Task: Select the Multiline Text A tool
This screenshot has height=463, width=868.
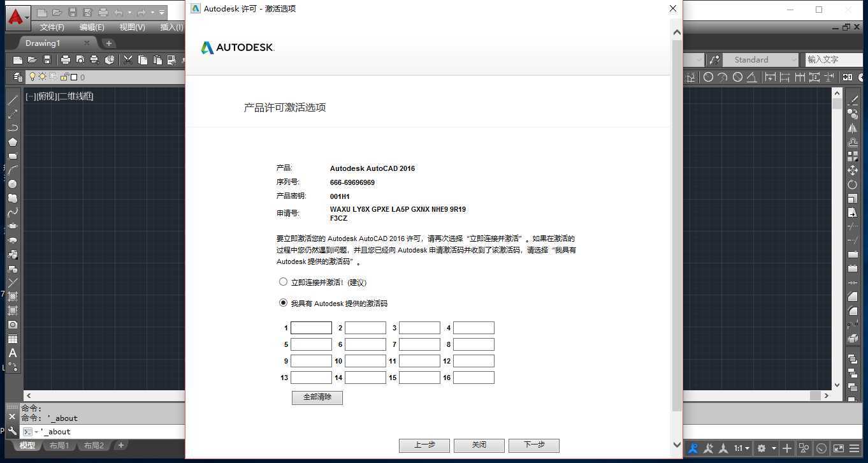Action: tap(12, 353)
